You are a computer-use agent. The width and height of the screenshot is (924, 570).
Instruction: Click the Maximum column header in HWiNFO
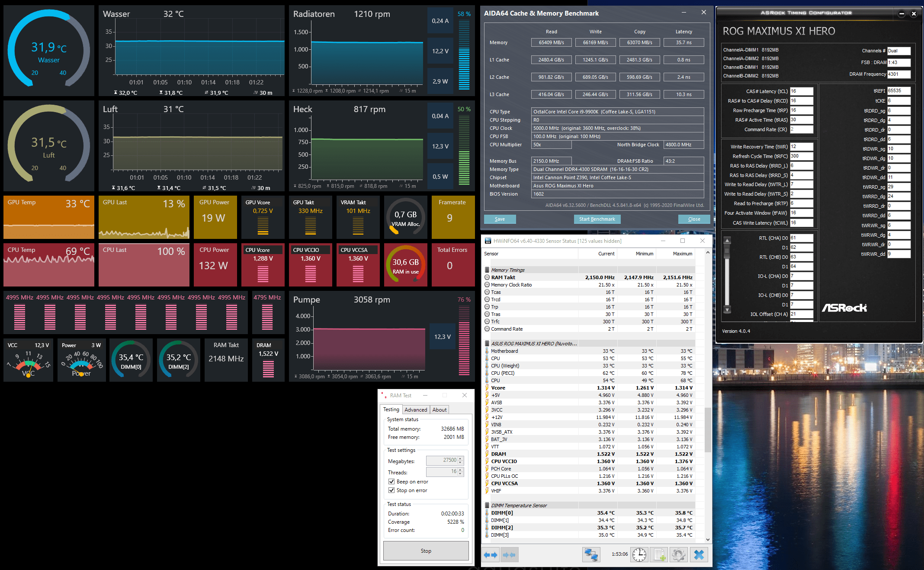click(x=676, y=254)
